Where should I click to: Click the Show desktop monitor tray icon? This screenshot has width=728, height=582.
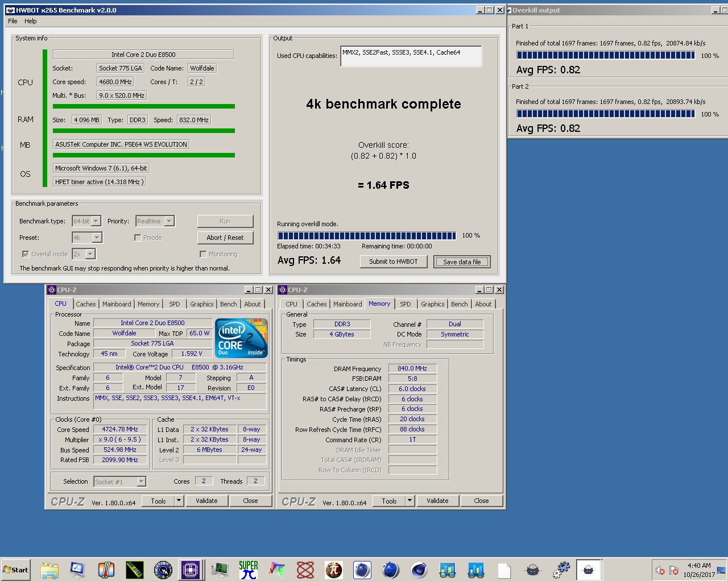(721, 570)
